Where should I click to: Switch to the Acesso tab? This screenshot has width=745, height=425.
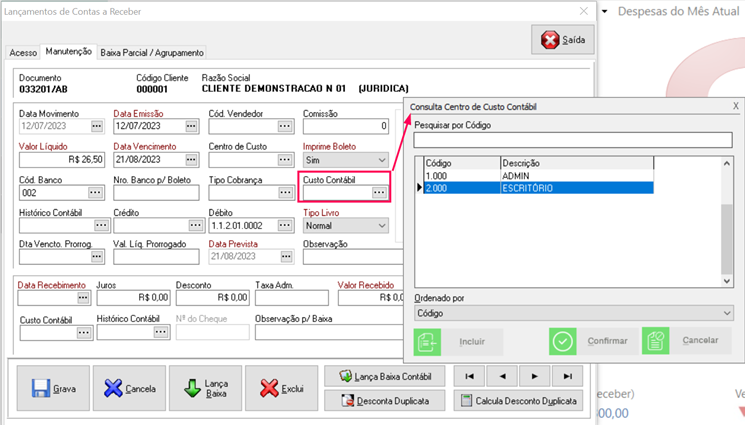(x=23, y=52)
